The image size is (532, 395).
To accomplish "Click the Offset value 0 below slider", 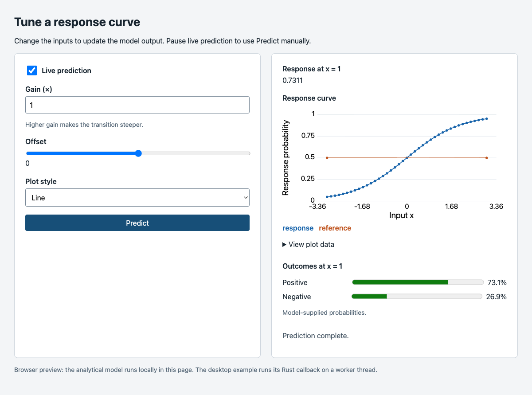I will pyautogui.click(x=27, y=163).
